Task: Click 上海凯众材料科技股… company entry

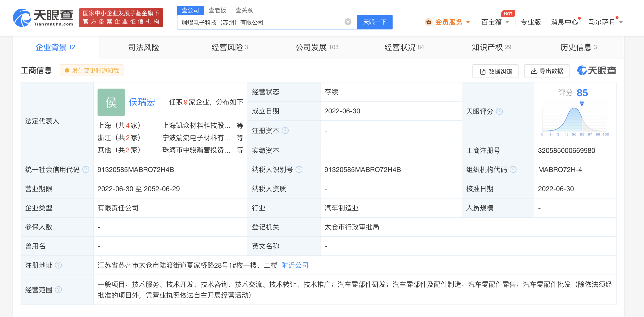Action: click(x=197, y=125)
